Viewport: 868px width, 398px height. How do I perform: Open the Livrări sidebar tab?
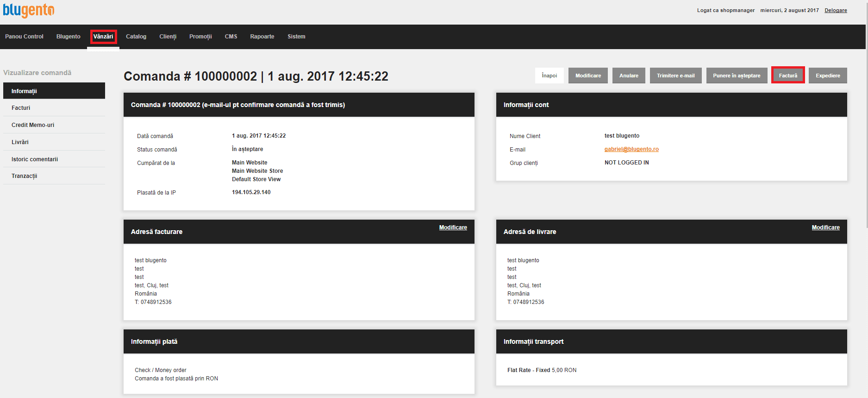[54, 142]
